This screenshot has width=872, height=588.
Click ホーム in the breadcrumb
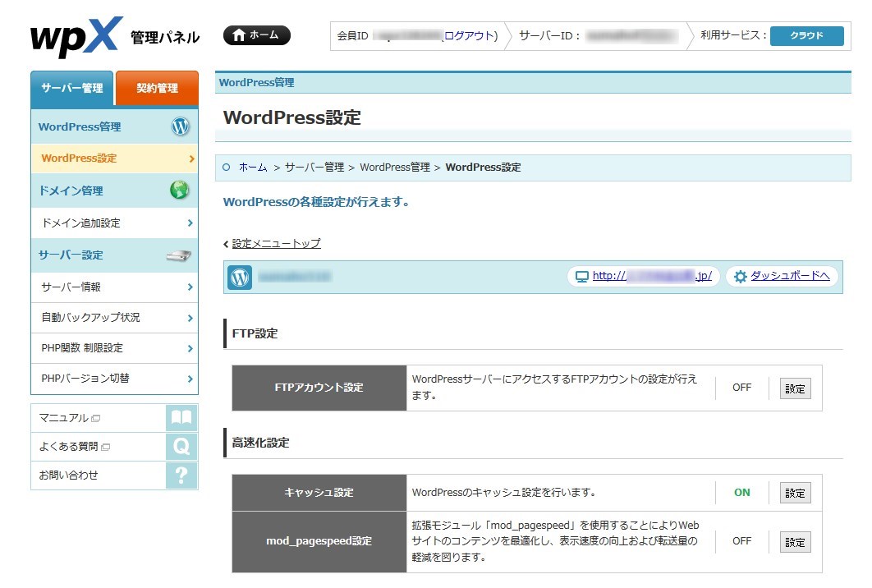253,167
